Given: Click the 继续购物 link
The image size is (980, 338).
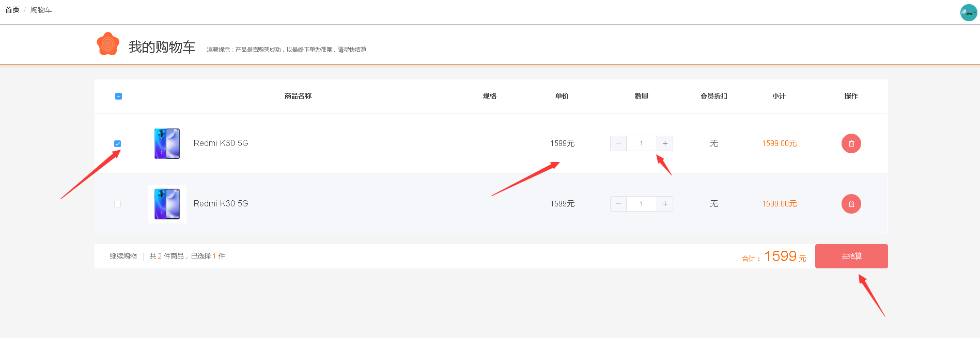Looking at the screenshot, I should (123, 256).
